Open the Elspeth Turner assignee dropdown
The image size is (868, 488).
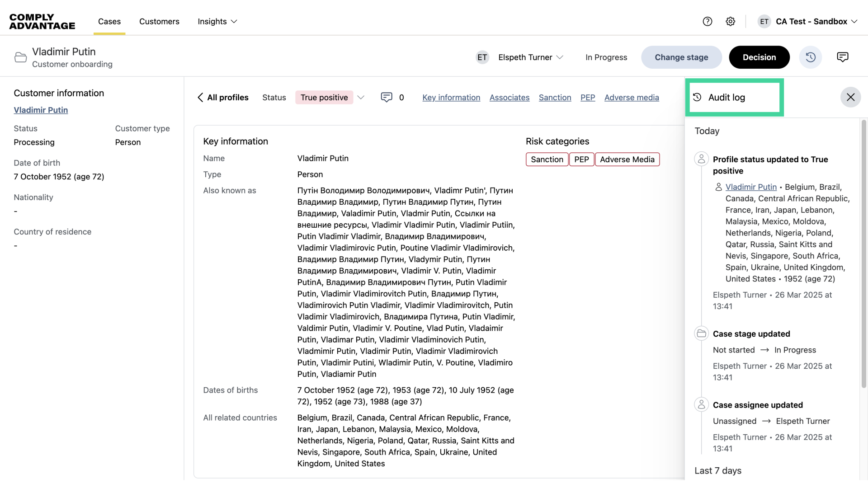pos(530,57)
